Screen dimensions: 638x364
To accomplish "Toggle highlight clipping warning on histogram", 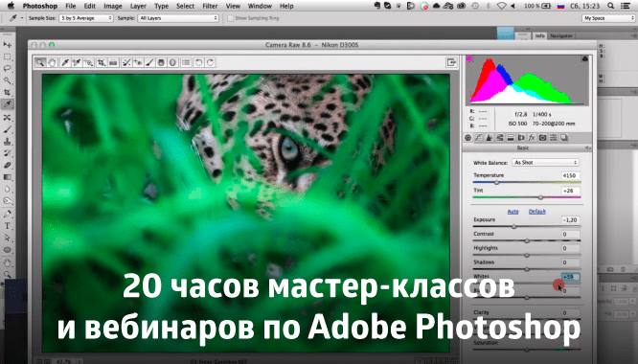I will (585, 59).
